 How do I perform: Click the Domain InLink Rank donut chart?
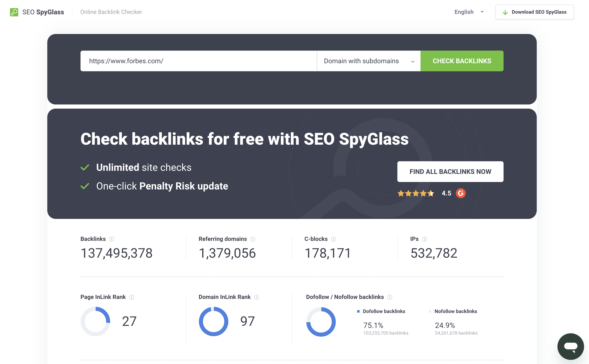coord(214,321)
